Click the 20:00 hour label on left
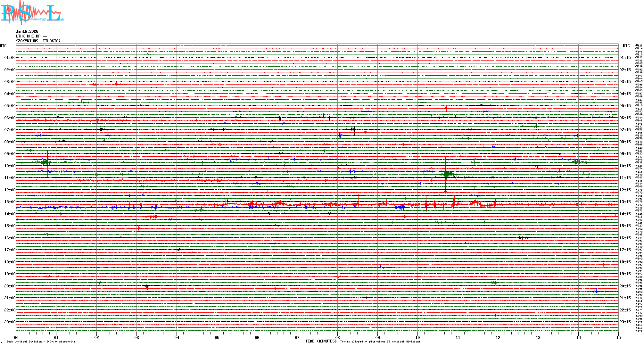Image resolution: width=644 pixels, height=346 pixels. 10,286
